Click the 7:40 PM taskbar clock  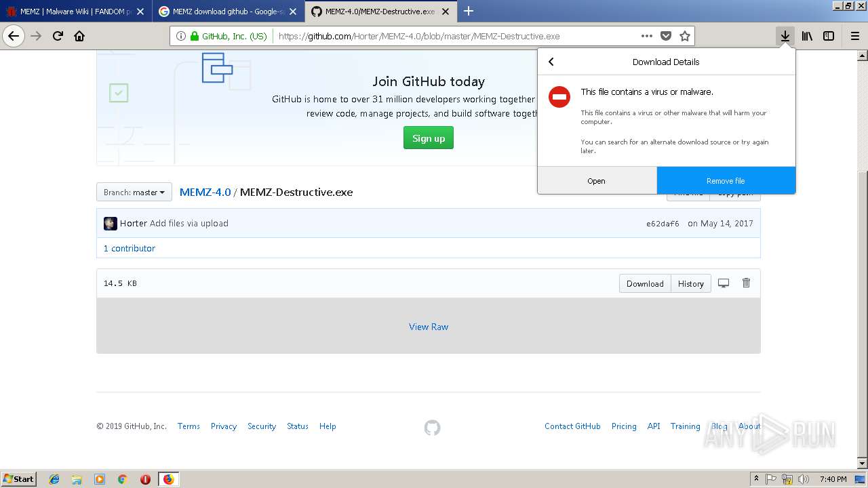(833, 479)
